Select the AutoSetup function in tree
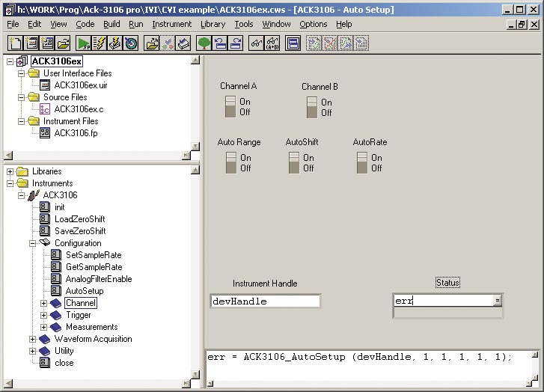This screenshot has width=544, height=392. [x=85, y=291]
